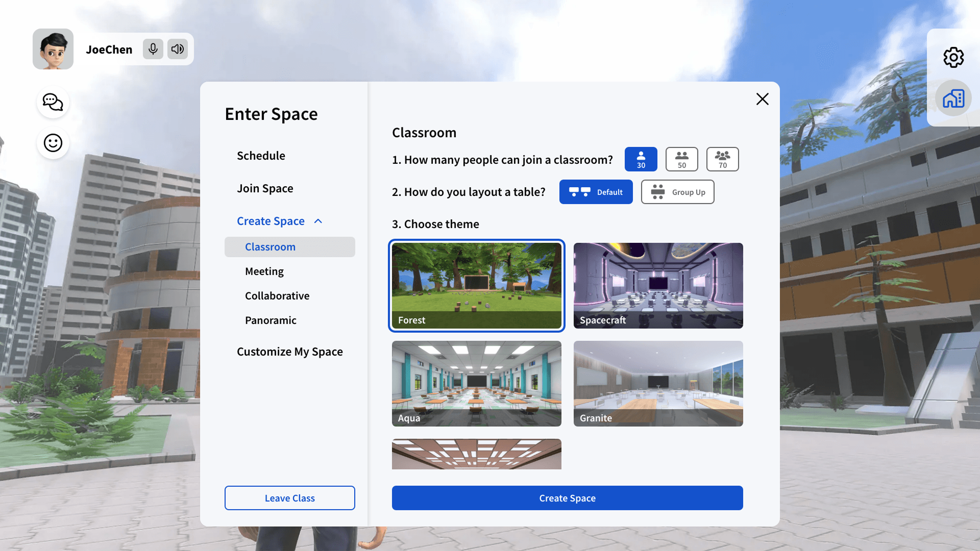Open the Schedule menu item
Viewport: 980px width, 551px height.
[x=261, y=156]
